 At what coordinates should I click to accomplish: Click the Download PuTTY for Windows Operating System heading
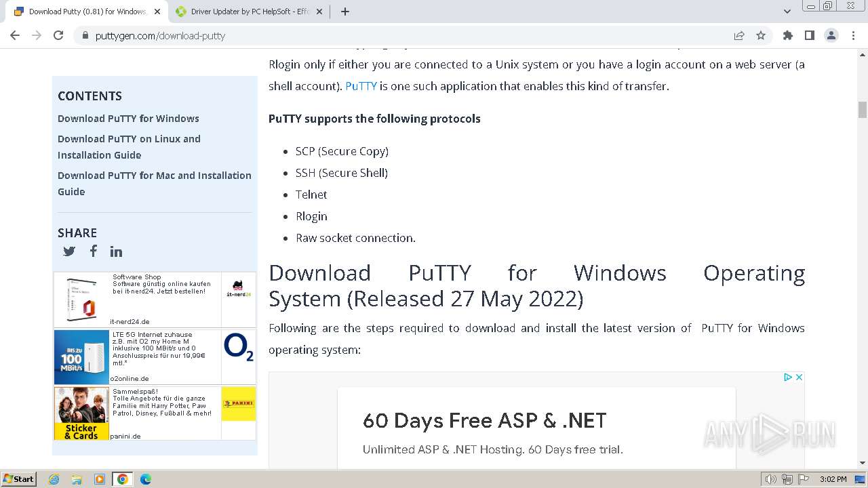[x=536, y=285]
